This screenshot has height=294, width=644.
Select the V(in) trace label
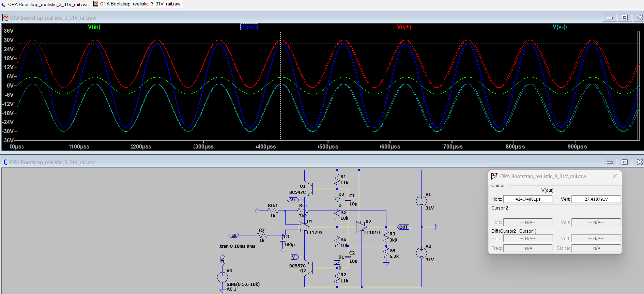tap(94, 27)
